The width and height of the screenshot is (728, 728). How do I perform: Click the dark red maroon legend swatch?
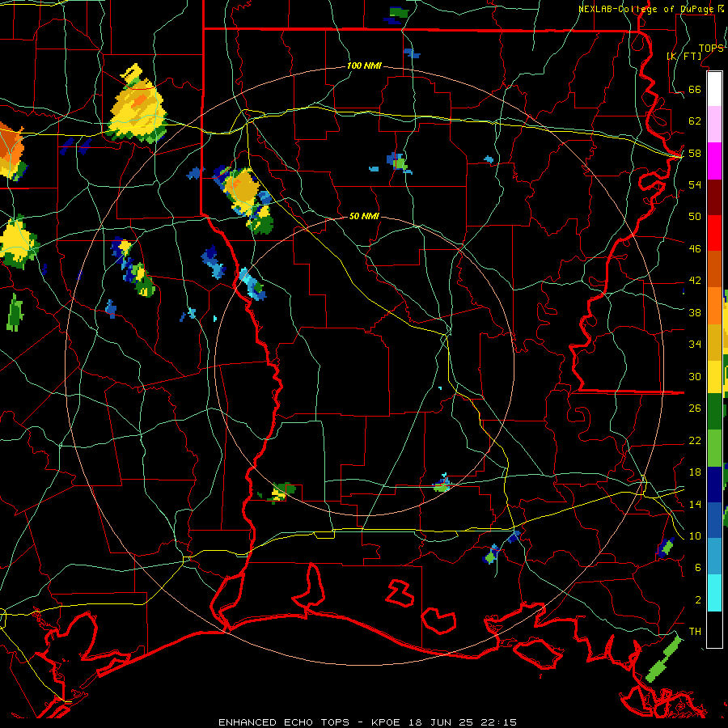714,197
